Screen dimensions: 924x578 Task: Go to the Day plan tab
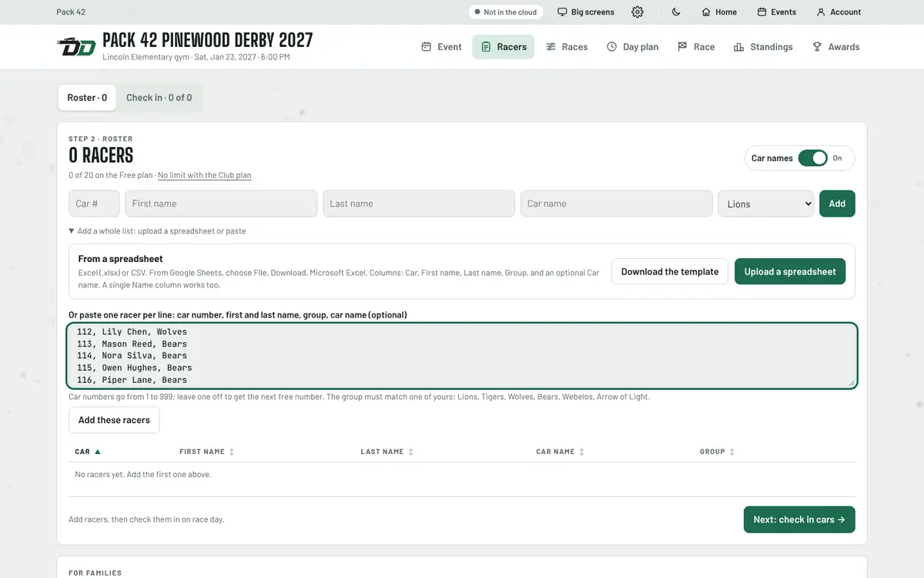tap(632, 47)
